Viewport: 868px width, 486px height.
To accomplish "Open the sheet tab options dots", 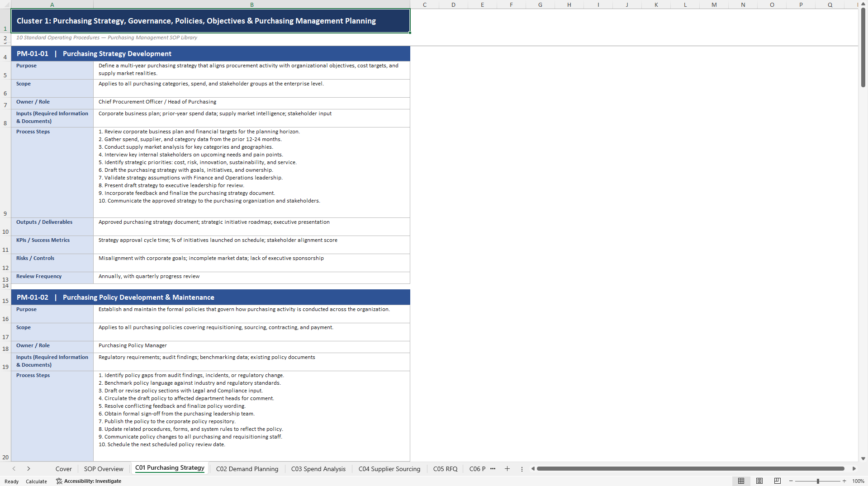I will (522, 469).
